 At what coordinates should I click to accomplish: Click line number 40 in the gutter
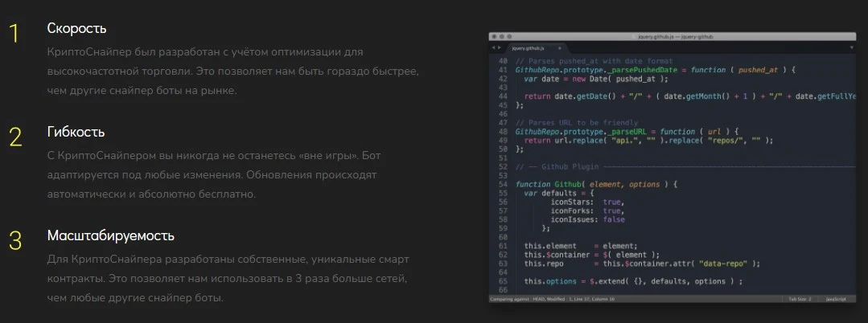(503, 61)
